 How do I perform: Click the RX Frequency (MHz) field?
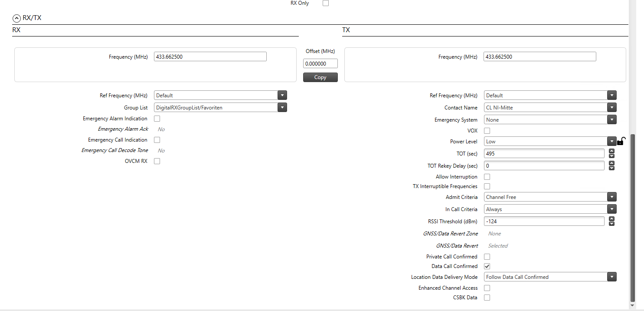tap(210, 57)
